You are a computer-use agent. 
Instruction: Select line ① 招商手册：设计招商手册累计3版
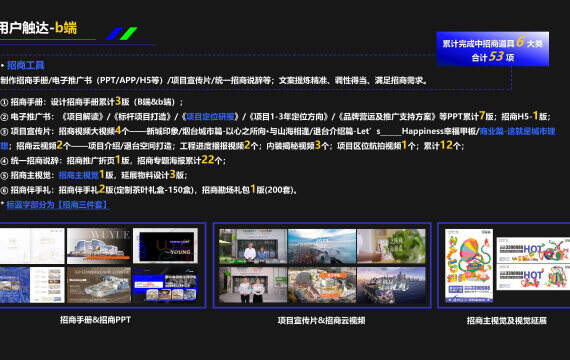[x=92, y=101]
